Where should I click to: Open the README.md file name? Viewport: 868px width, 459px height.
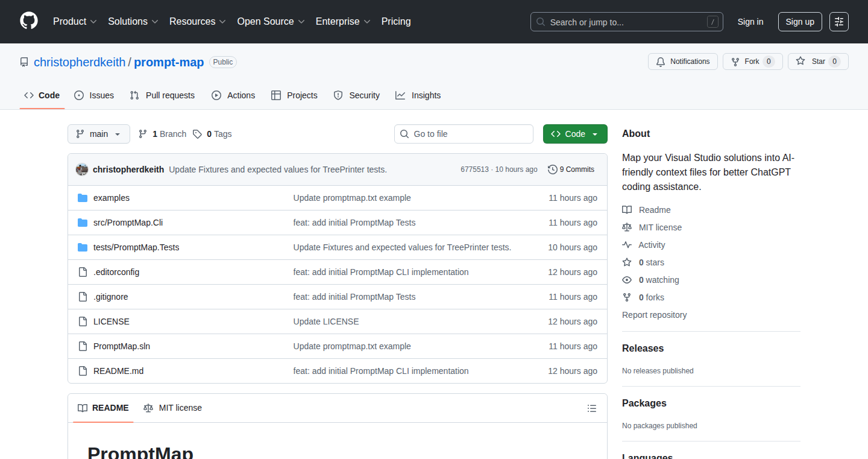[118, 371]
